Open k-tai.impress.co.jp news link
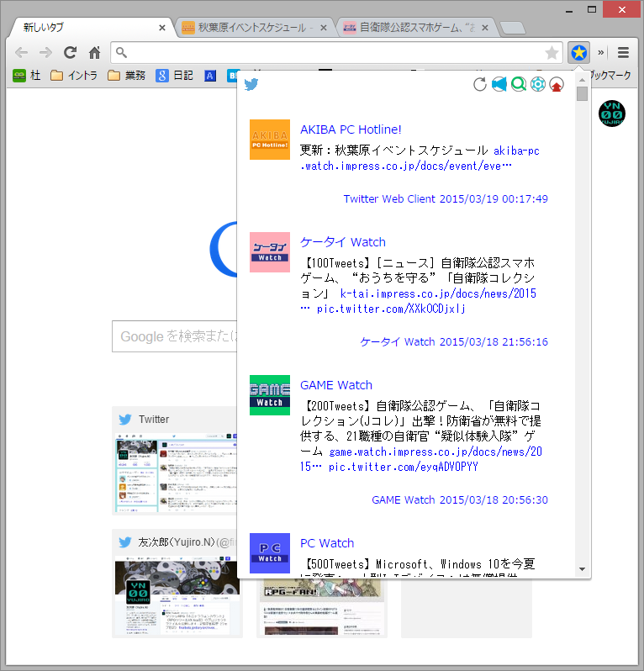 tap(438, 293)
